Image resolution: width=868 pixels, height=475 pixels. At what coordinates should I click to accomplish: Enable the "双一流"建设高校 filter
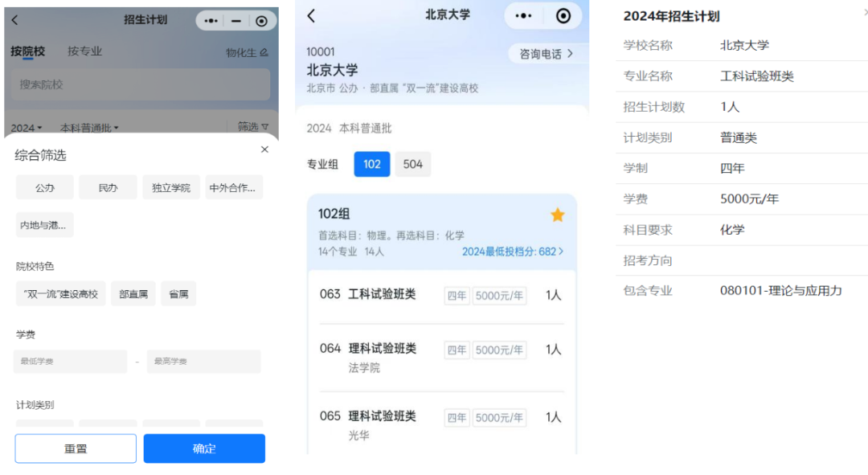(60, 294)
